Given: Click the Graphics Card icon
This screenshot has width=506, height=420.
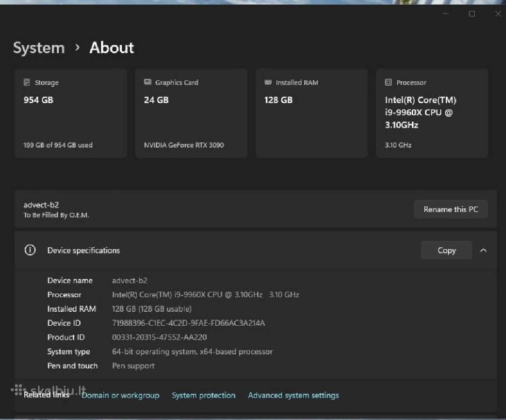Looking at the screenshot, I should (x=148, y=82).
